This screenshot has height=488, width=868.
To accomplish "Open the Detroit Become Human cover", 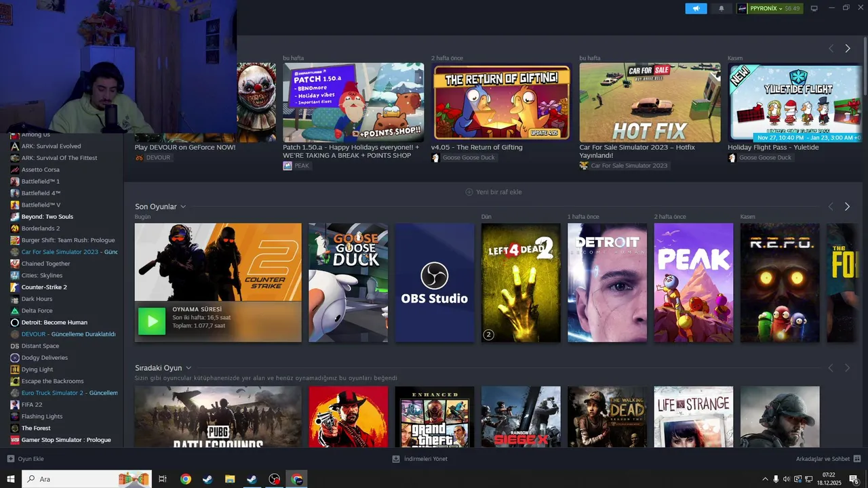I will tap(607, 283).
